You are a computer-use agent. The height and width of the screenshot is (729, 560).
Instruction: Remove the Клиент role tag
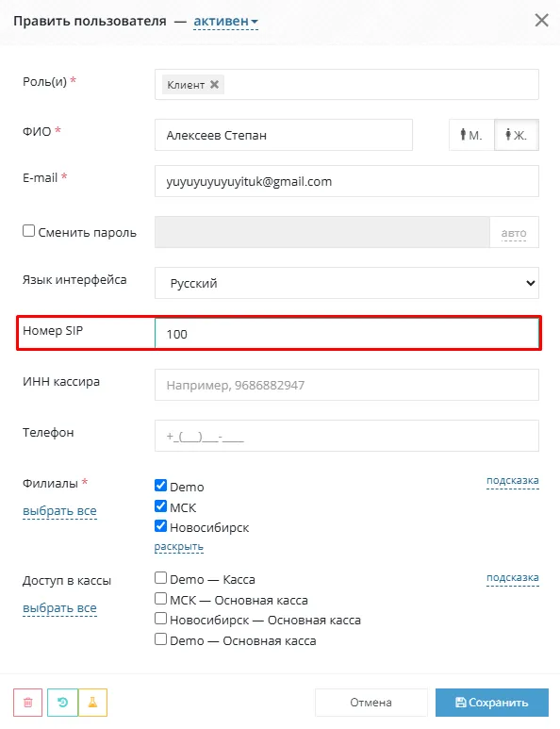click(x=214, y=85)
